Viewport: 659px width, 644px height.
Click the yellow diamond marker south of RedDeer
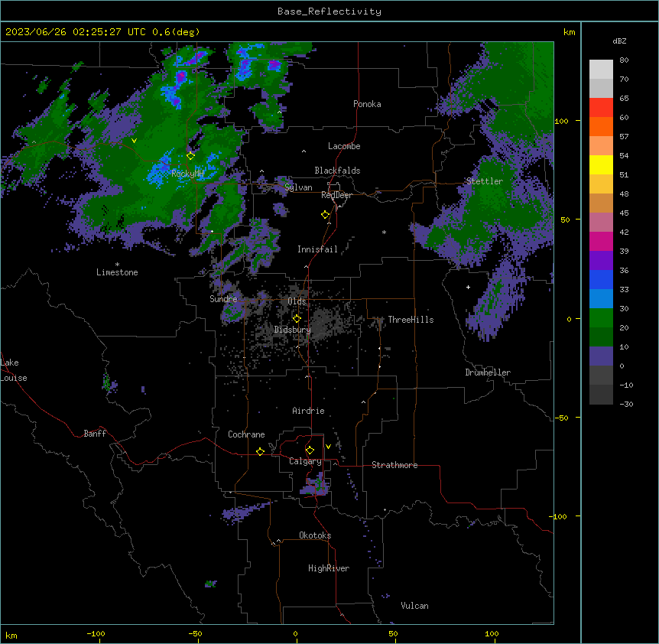click(326, 215)
